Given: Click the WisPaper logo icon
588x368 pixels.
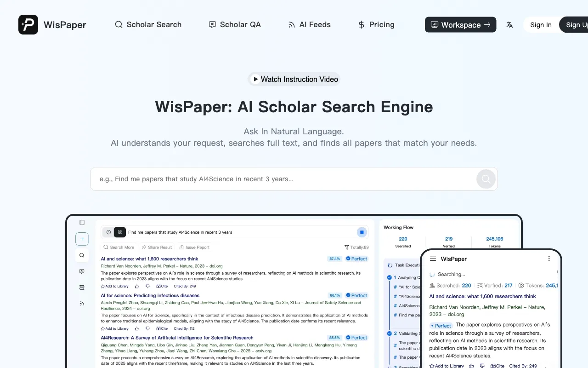Looking at the screenshot, I should (28, 24).
